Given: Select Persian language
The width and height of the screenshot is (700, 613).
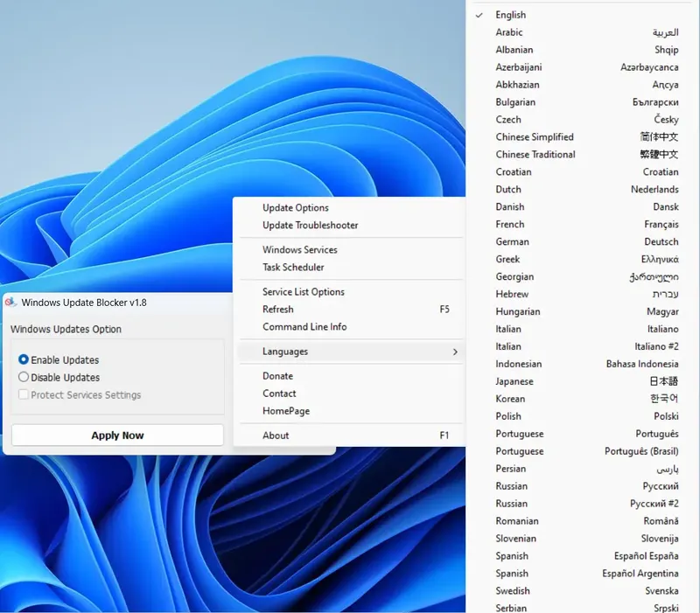Looking at the screenshot, I should tap(583, 468).
